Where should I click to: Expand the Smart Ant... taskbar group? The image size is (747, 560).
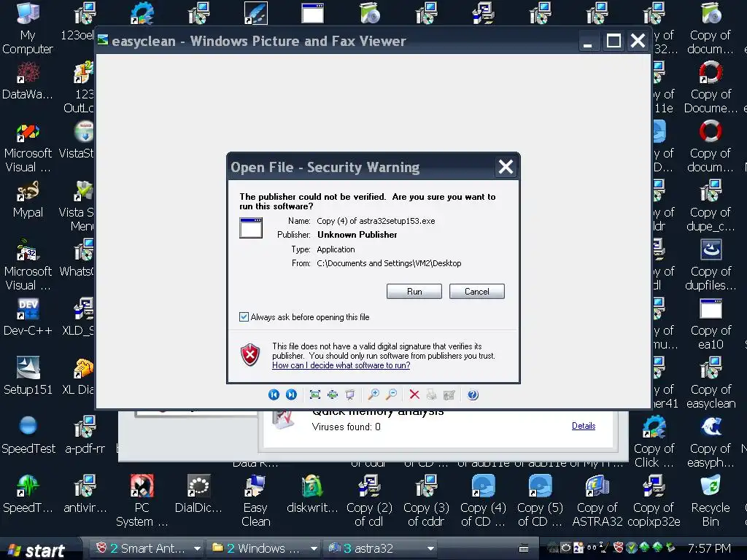pos(197,548)
